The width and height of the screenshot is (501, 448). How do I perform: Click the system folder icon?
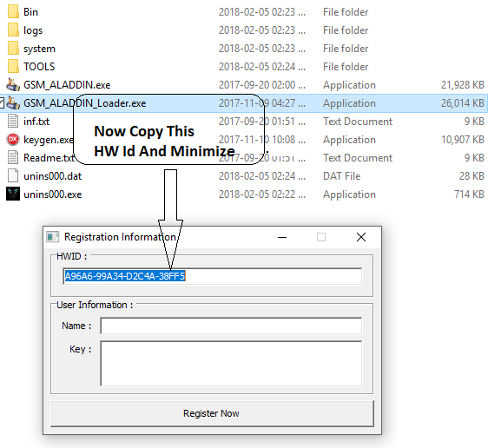point(13,49)
